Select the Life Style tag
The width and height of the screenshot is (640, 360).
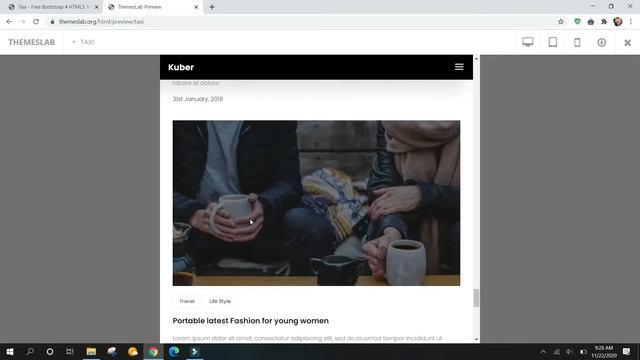[x=220, y=301]
